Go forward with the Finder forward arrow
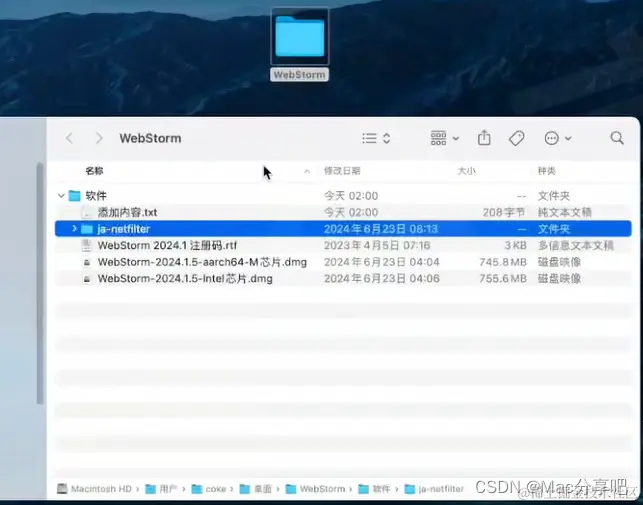This screenshot has width=643, height=505. tap(99, 138)
